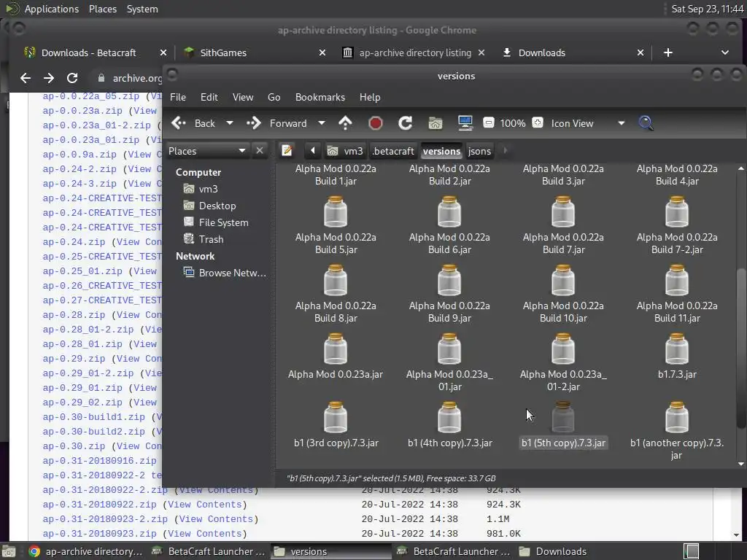This screenshot has width=747, height=560.
Task: Select the b1.7.3.jar file
Action: point(677,356)
